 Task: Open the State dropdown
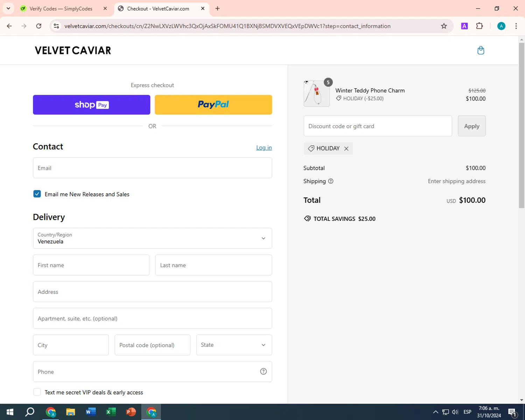(234, 345)
